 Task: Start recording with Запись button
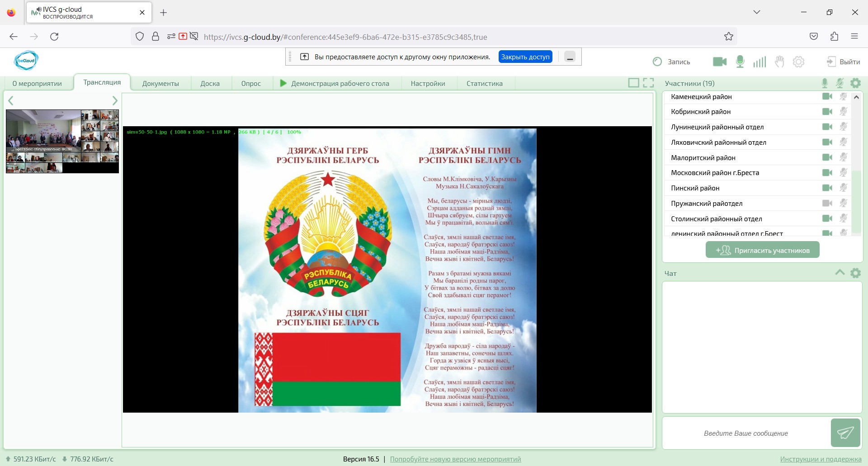click(672, 62)
